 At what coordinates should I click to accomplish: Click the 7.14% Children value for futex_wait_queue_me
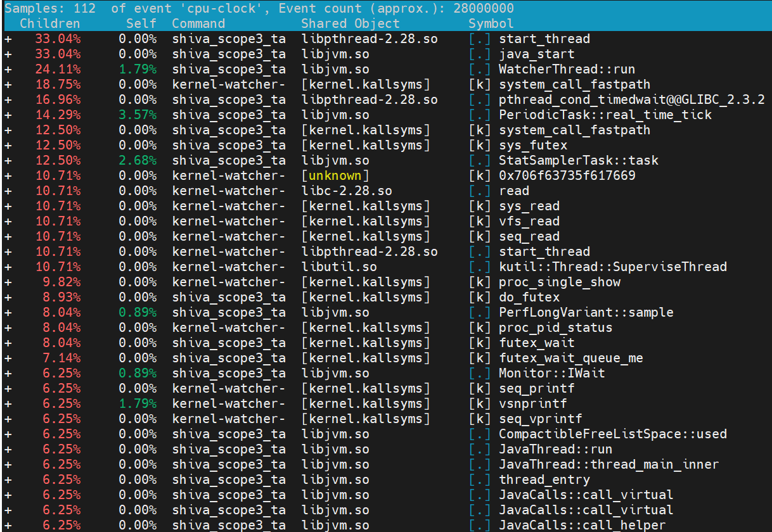tap(61, 358)
